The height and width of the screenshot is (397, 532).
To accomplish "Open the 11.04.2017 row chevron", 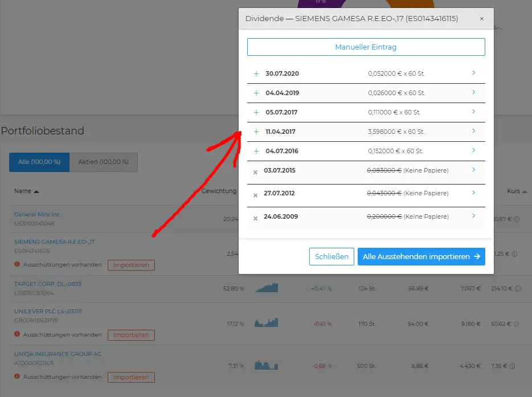I will coord(474,130).
